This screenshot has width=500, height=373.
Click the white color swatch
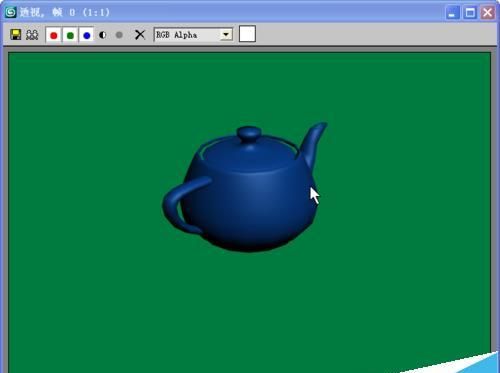coord(247,34)
